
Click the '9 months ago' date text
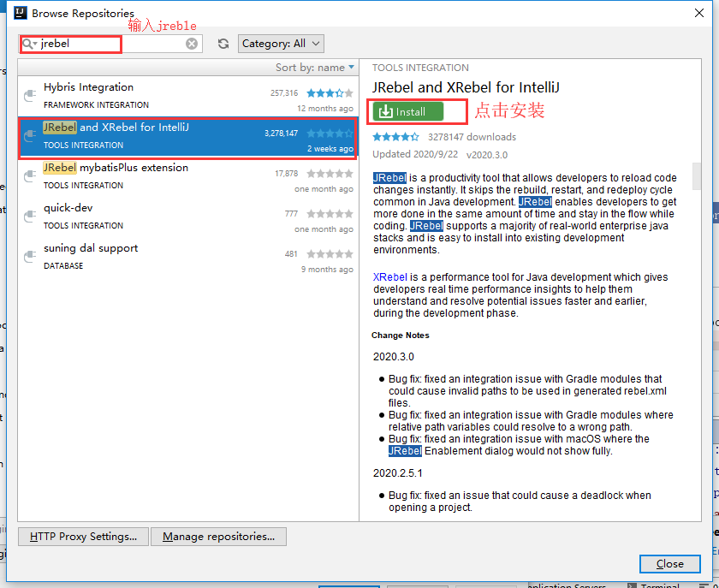(x=327, y=270)
